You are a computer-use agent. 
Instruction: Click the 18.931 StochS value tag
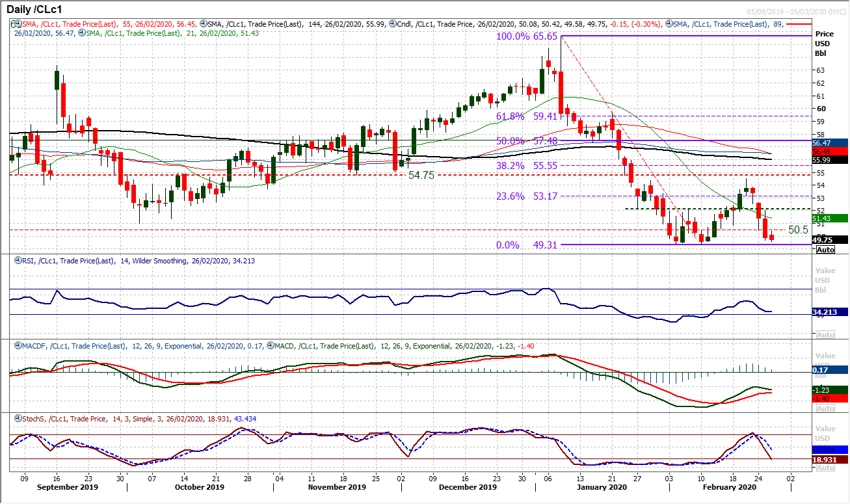(830, 459)
